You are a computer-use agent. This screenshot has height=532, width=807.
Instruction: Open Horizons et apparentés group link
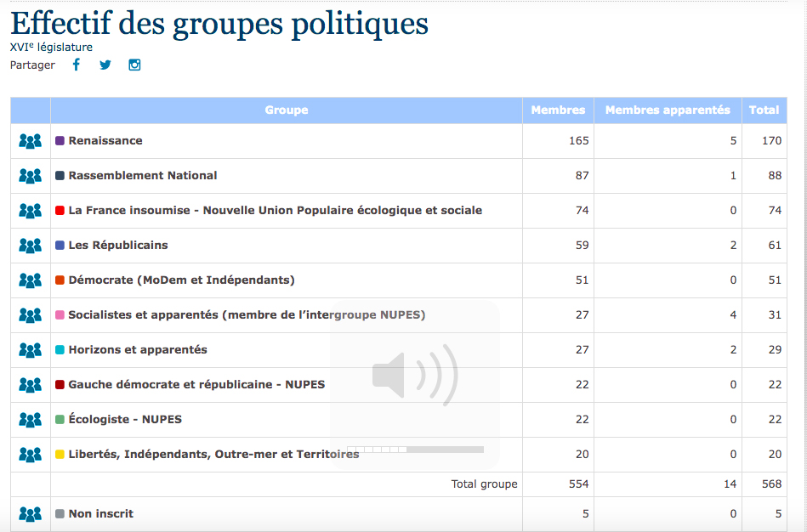coord(138,350)
